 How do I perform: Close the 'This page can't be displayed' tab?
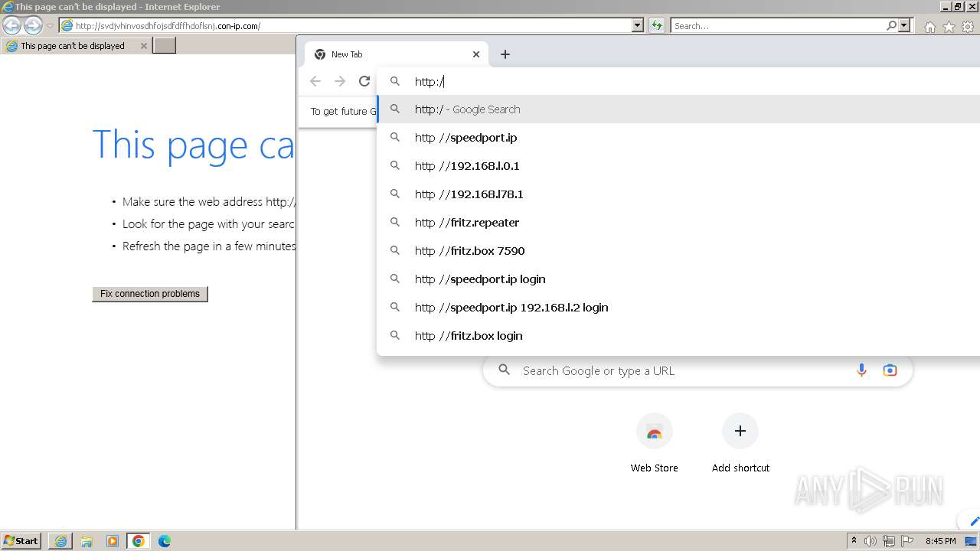coord(143,46)
